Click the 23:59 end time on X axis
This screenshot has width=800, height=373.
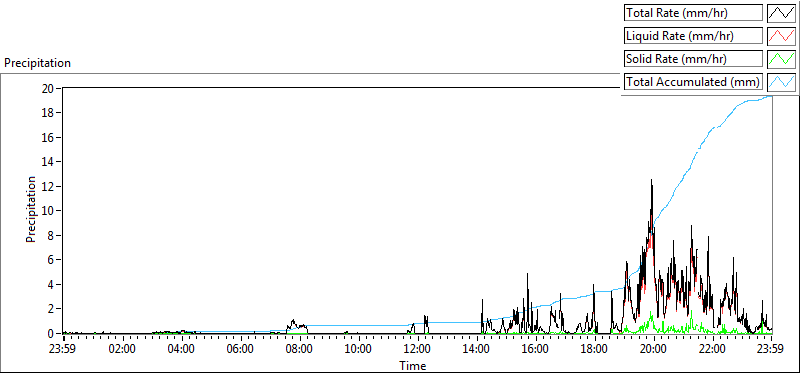771,350
